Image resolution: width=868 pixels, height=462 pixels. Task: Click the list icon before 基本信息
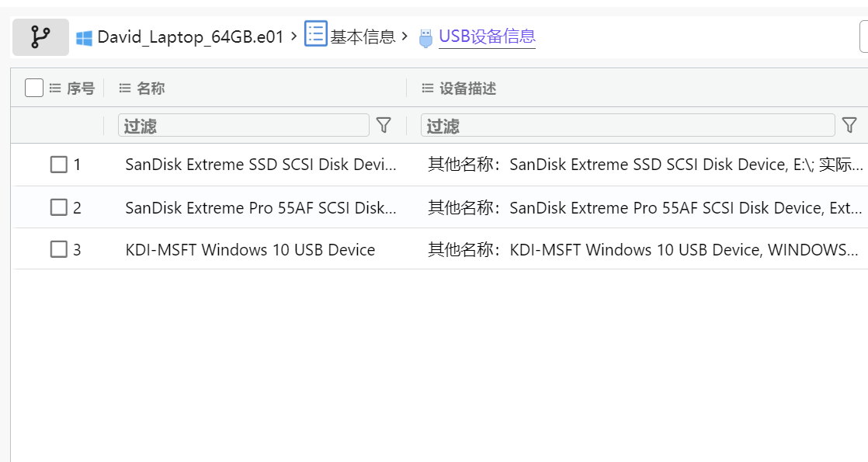point(316,35)
